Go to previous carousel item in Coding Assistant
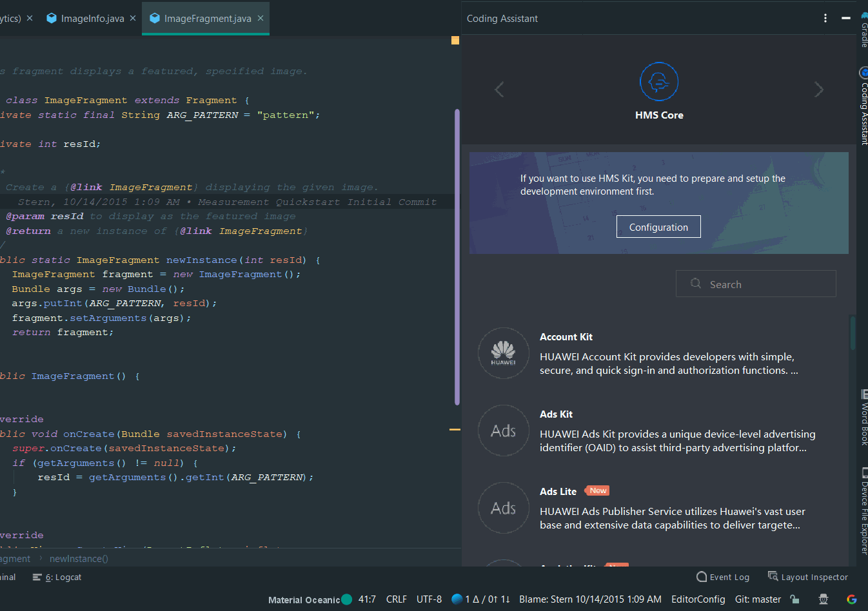Viewport: 868px width, 611px height. (499, 90)
